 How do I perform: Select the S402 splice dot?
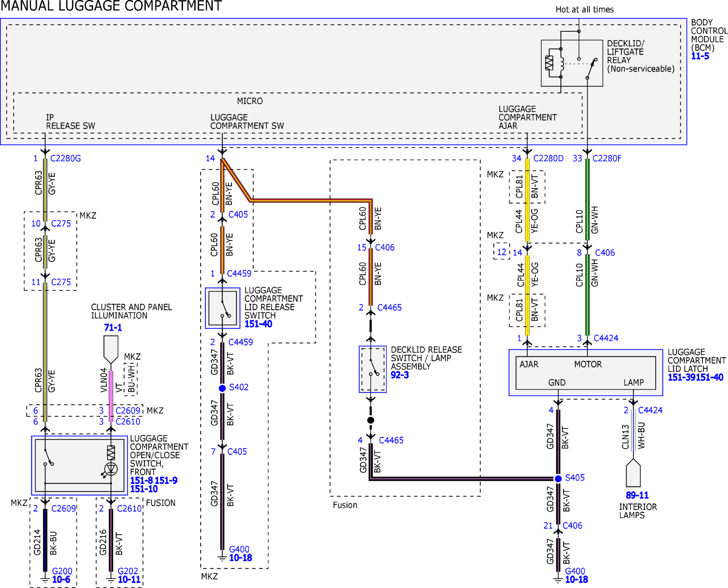point(222,388)
